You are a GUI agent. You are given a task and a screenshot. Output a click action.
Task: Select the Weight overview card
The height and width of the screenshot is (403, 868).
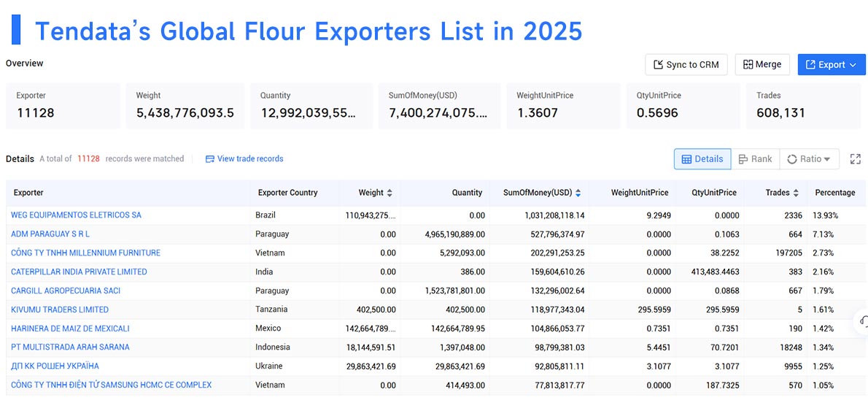pos(185,106)
